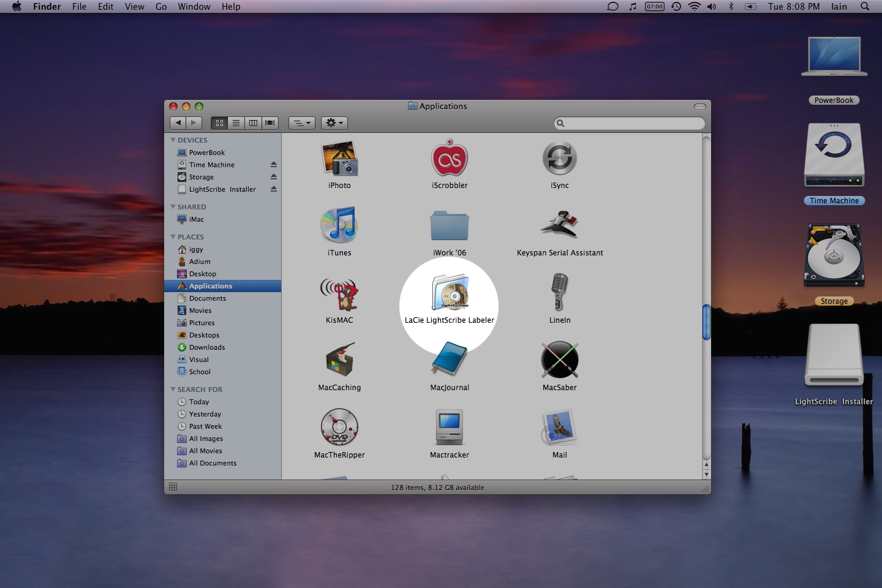Select LaCie LightScribe Labeler icon
The height and width of the screenshot is (588, 882).
click(450, 293)
